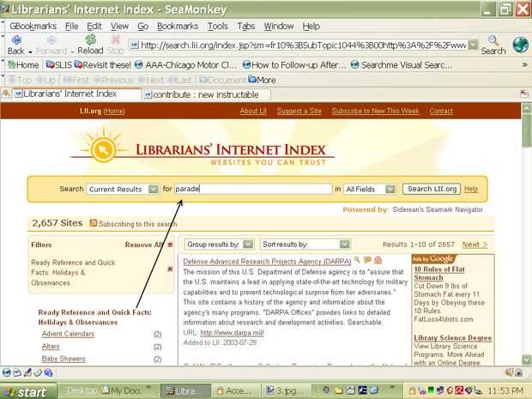Open the Current Results search scope dropdown

tap(123, 189)
